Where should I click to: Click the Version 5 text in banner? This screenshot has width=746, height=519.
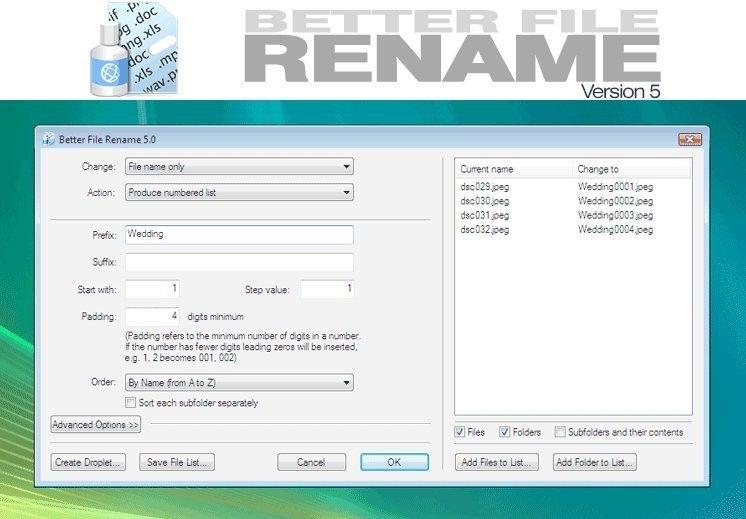621,91
